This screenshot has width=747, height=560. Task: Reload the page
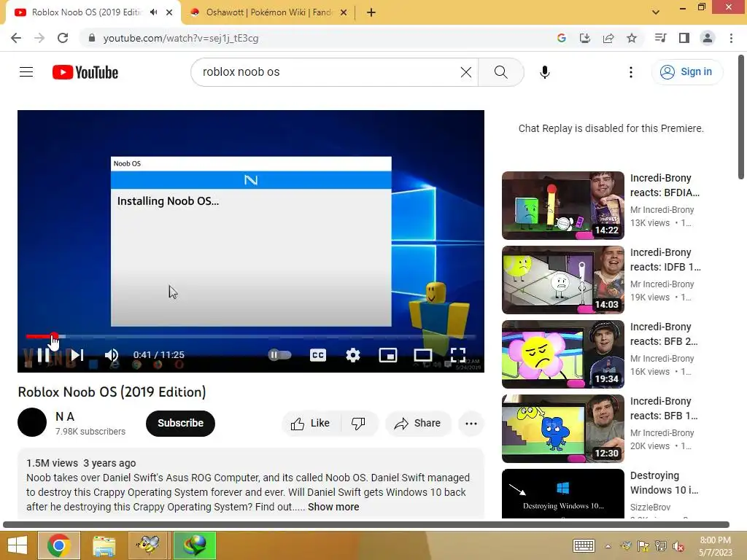[x=63, y=38]
